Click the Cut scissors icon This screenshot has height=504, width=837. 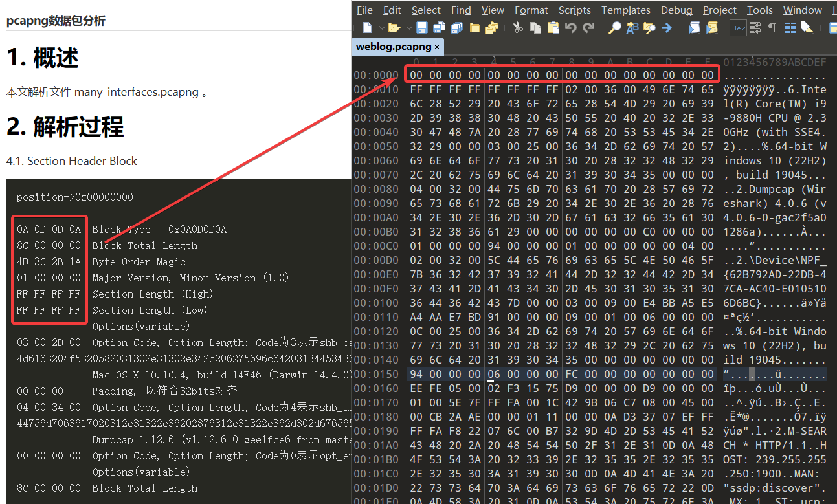(518, 28)
